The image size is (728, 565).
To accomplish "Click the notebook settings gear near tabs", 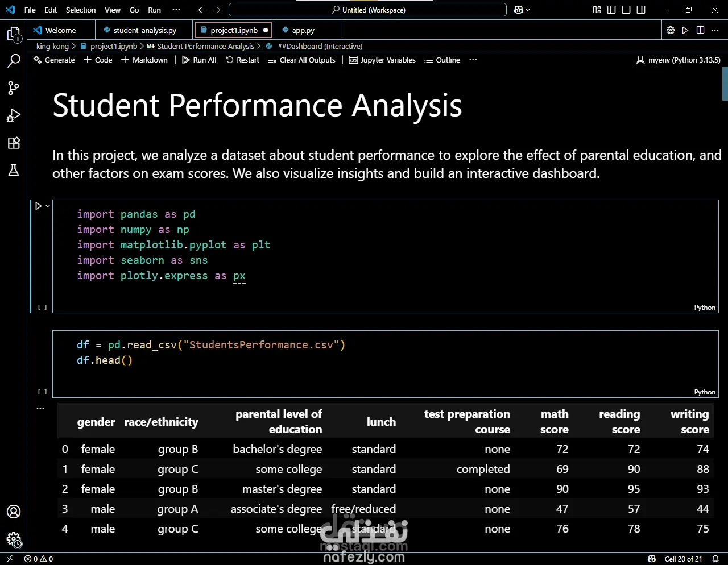I will [x=671, y=30].
